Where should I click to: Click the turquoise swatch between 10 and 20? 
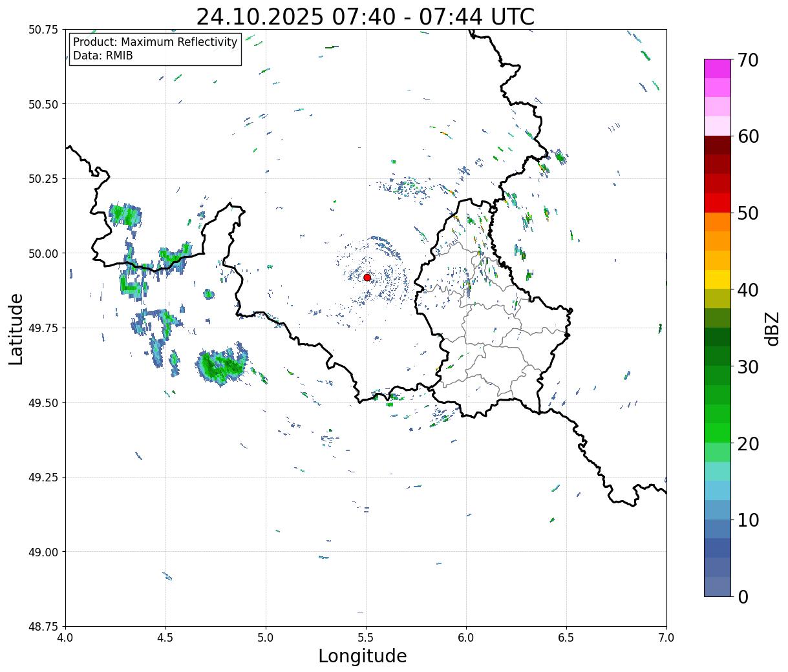coord(718,472)
